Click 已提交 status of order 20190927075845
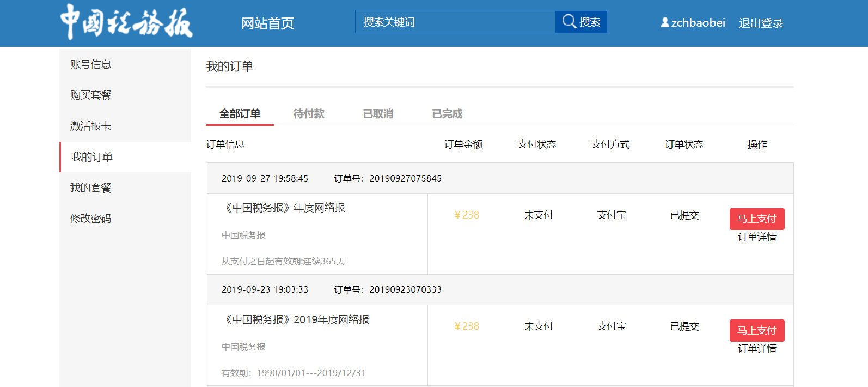Screen dimensions: 868x387 coord(684,215)
